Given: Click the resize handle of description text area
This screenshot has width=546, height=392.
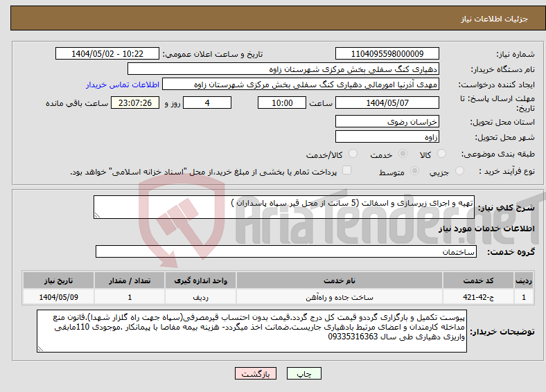Looking at the screenshot, I should 97,215.
